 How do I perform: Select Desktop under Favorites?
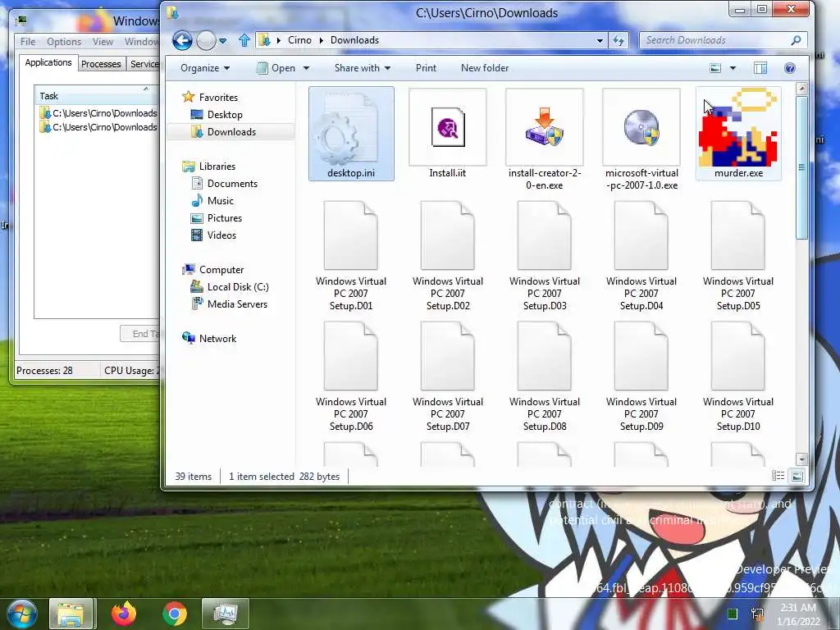pyautogui.click(x=217, y=115)
